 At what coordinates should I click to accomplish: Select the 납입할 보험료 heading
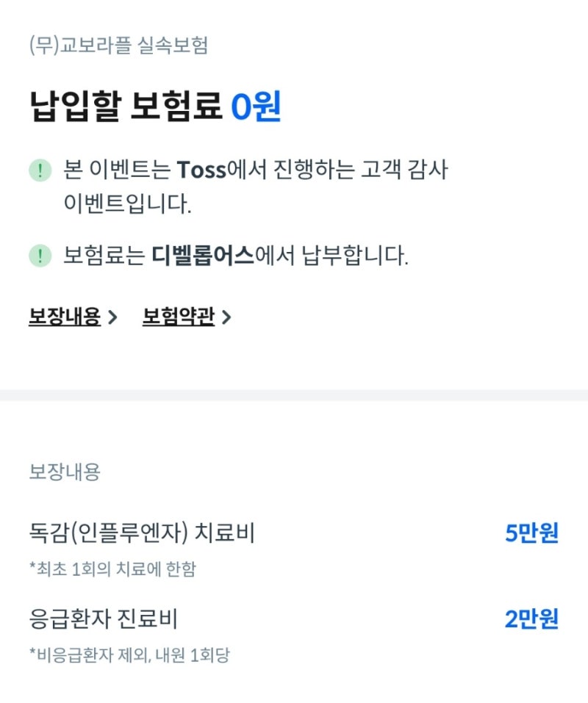[126, 107]
